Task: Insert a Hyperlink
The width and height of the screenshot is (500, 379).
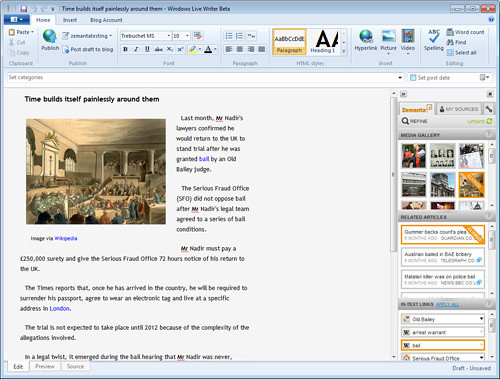Action: 366,40
